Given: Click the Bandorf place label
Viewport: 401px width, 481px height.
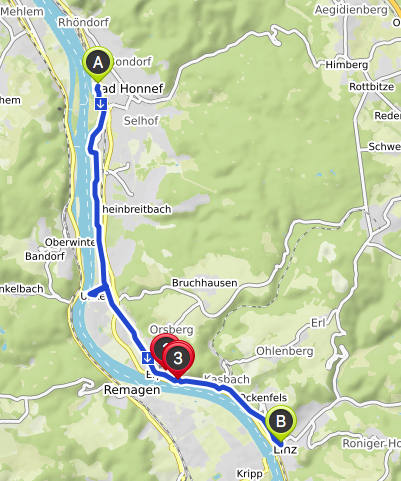Looking at the screenshot, I should (x=45, y=256).
